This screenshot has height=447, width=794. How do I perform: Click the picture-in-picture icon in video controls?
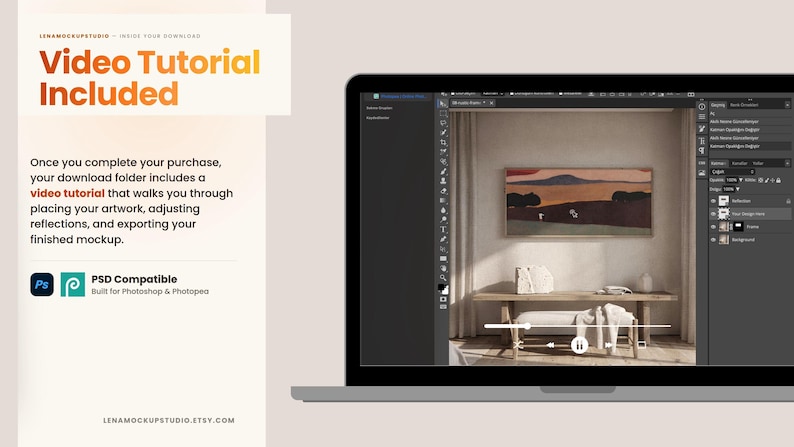pyautogui.click(x=641, y=345)
